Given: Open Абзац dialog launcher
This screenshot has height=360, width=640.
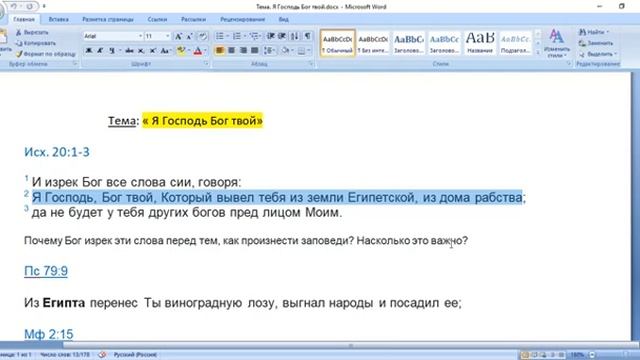Looking at the screenshot, I should [311, 64].
